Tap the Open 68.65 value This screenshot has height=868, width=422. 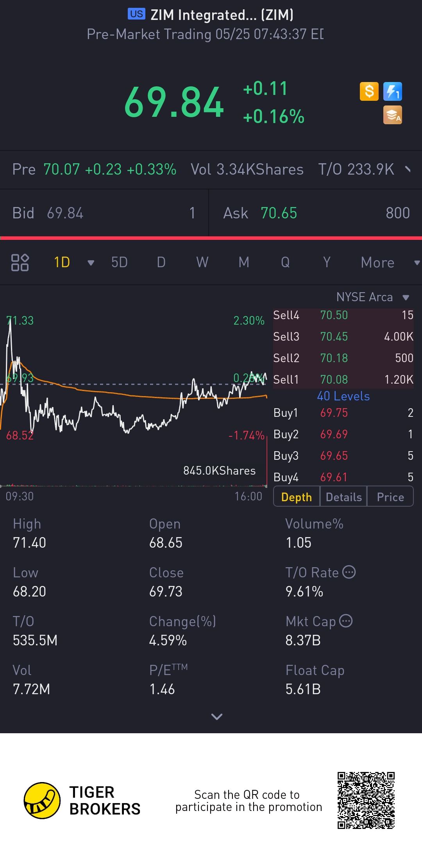166,543
